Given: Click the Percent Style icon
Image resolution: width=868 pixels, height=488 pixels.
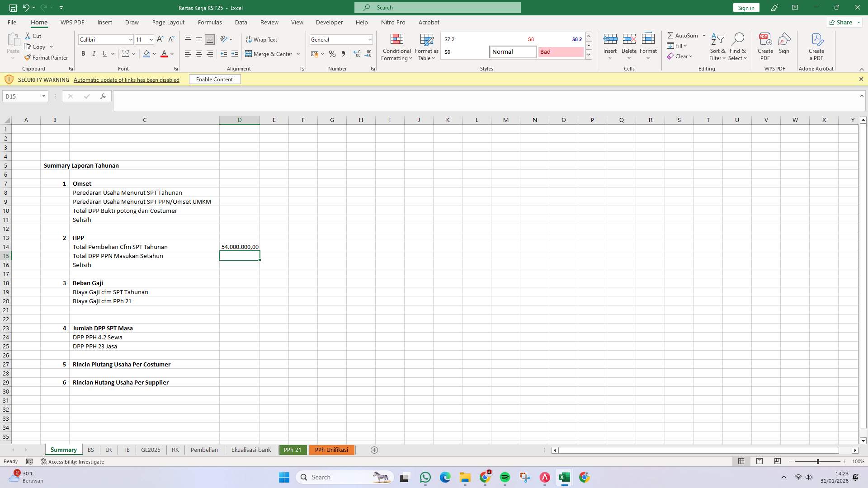Looking at the screenshot, I should pyautogui.click(x=332, y=54).
